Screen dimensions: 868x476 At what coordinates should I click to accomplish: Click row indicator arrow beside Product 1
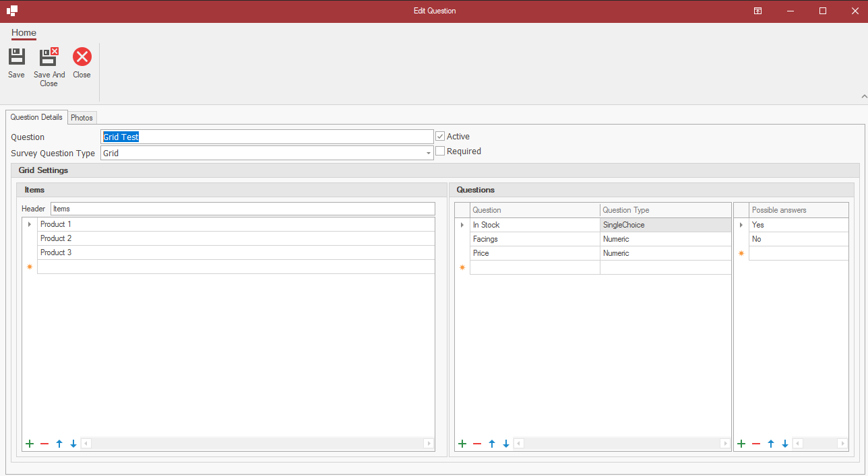[30, 224]
